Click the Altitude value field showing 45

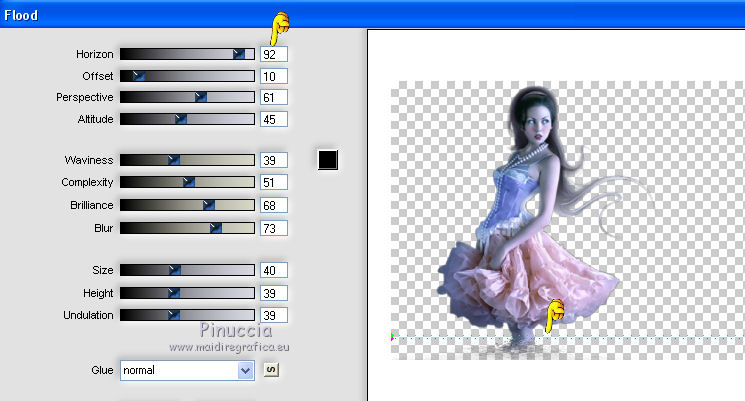[x=274, y=119]
